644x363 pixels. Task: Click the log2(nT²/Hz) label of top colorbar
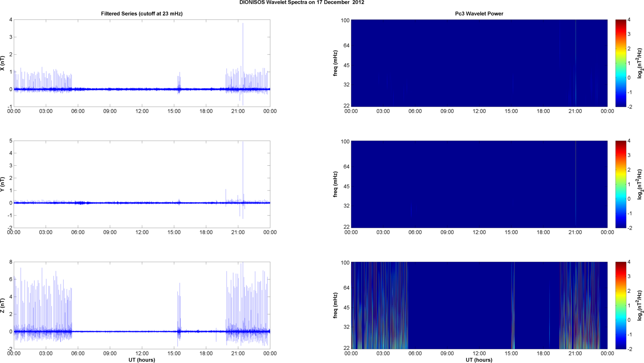(x=640, y=63)
